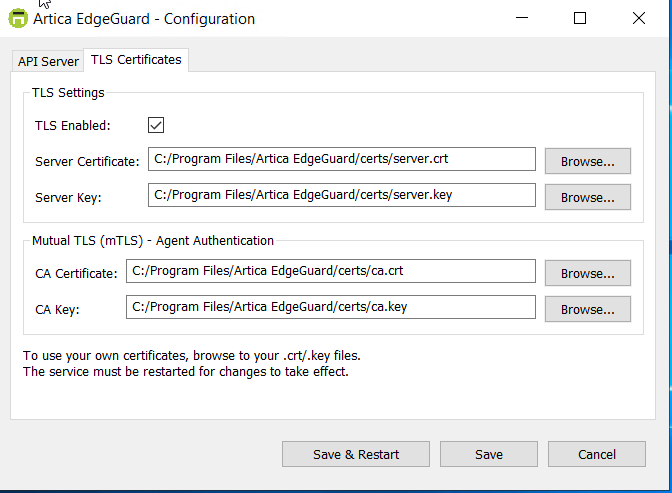
Task: Click the 'CA Key:' label
Action: pos(57,310)
